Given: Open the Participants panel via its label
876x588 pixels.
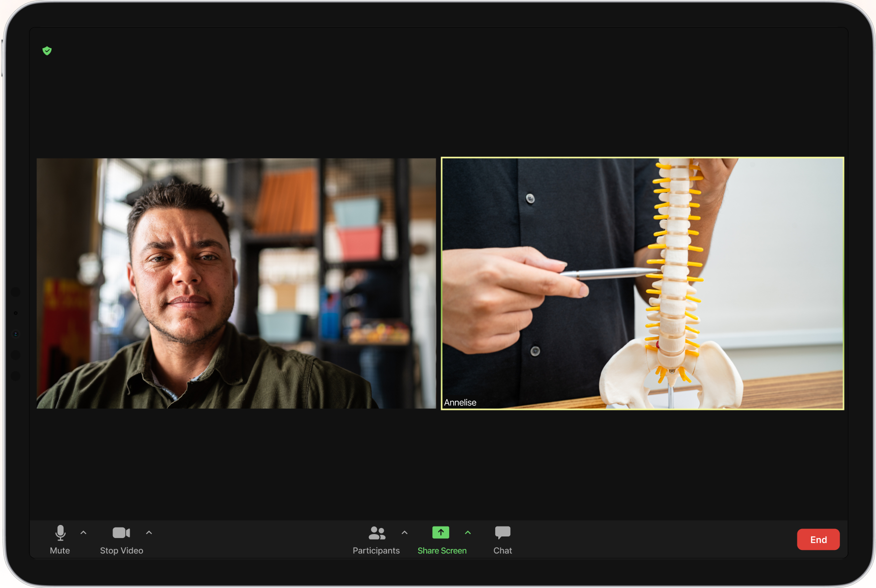Looking at the screenshot, I should coord(376,550).
